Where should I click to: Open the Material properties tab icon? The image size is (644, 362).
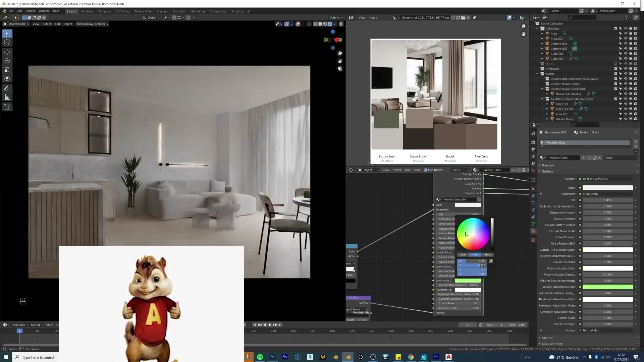coord(533,231)
